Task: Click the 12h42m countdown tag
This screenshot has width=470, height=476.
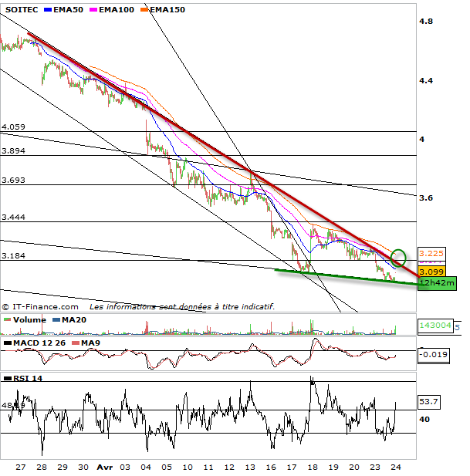Action: coord(437,283)
